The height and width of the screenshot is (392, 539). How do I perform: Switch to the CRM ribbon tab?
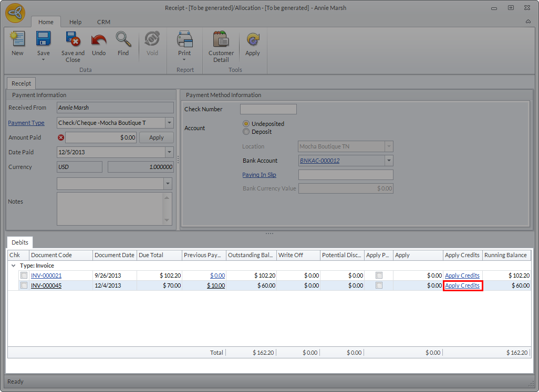click(x=103, y=22)
